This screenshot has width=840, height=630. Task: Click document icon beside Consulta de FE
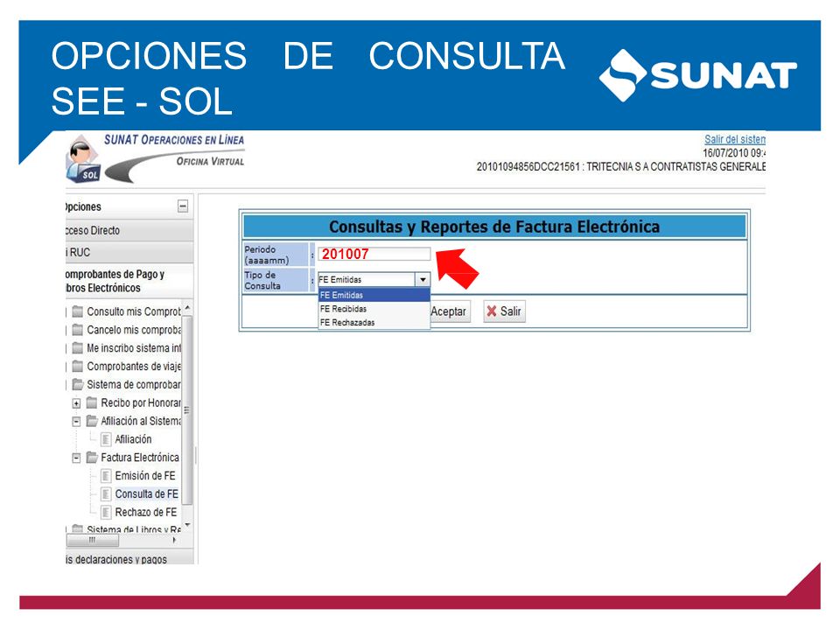pyautogui.click(x=106, y=493)
